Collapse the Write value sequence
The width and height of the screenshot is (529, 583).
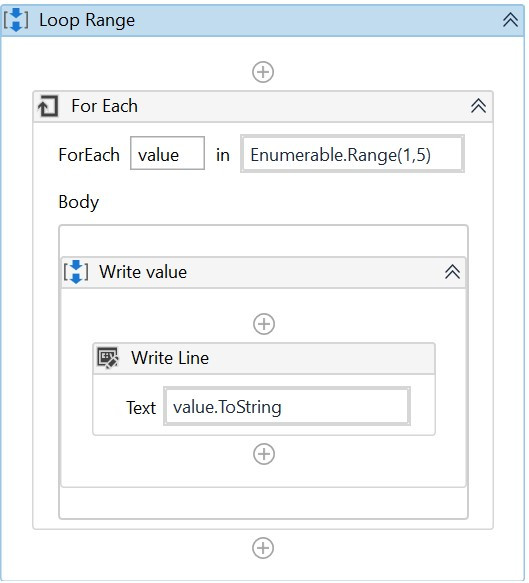coord(452,272)
